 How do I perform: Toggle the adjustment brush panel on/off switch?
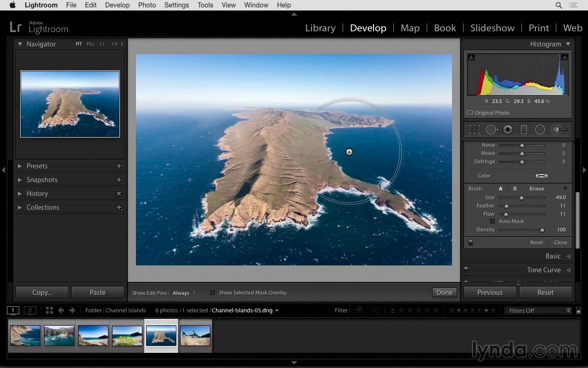tap(470, 242)
